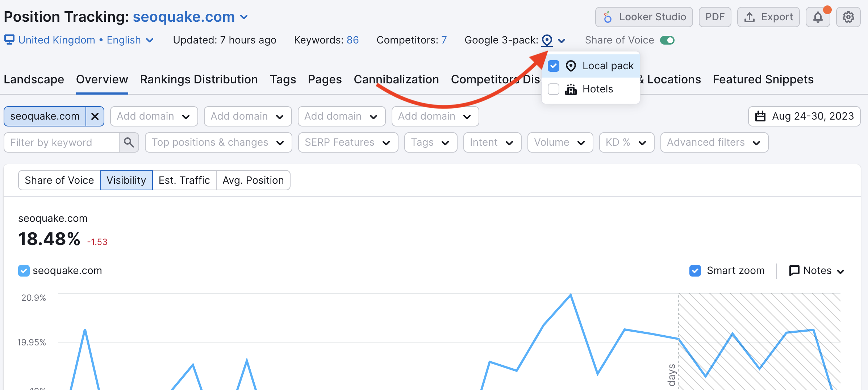Switch chart to Avg. Position

tap(253, 180)
